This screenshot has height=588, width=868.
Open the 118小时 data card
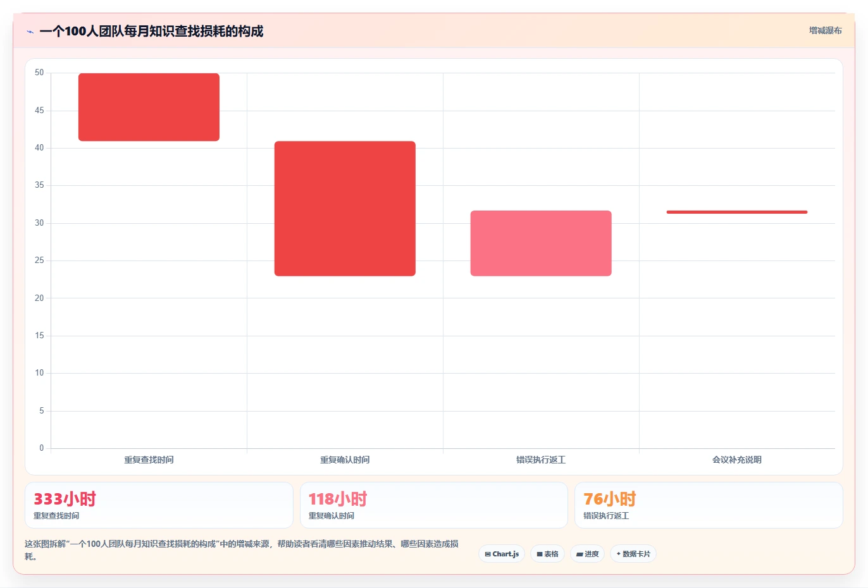coord(433,505)
